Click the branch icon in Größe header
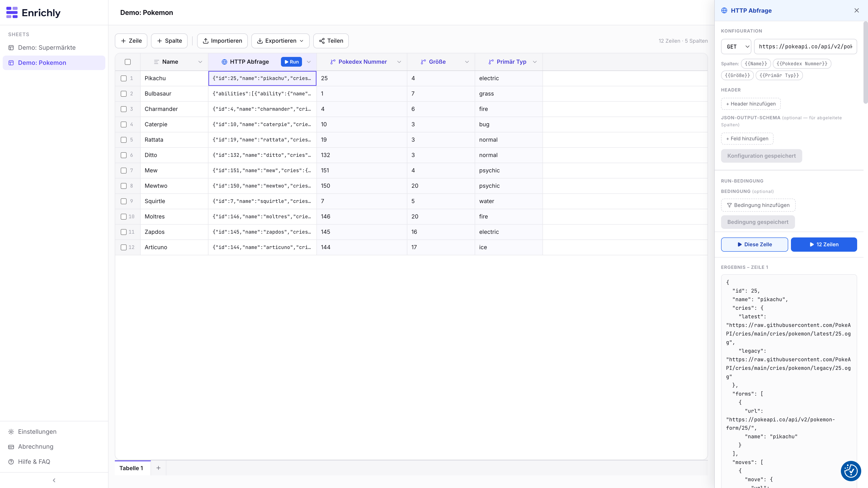This screenshot has width=868, height=488. [x=423, y=62]
